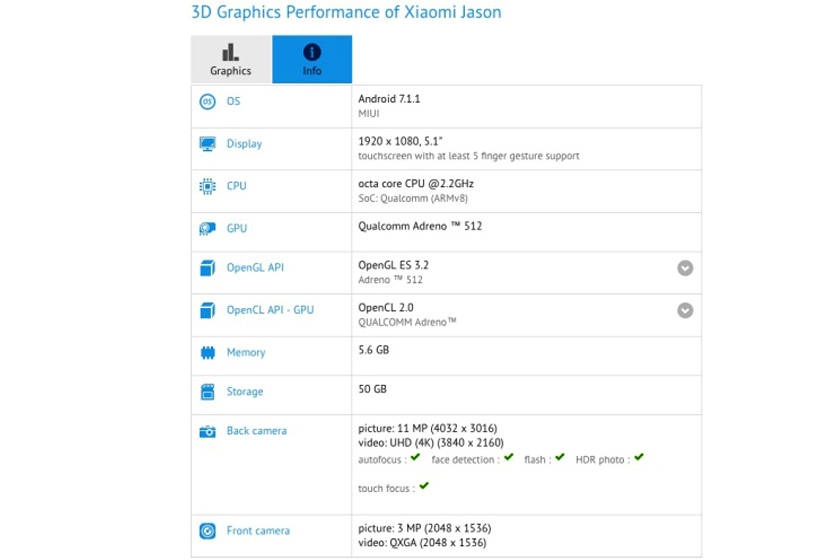Click SoC: Qualcomm (ARMv8) text
Screen dimensions: 840x560
point(413,198)
